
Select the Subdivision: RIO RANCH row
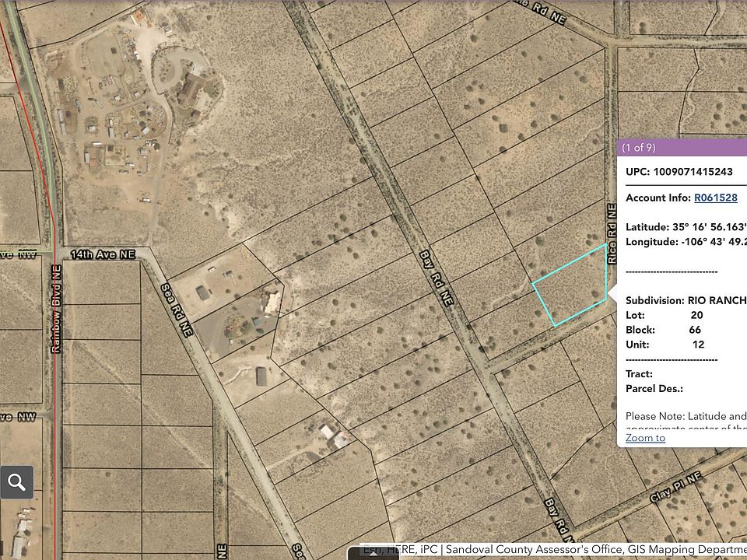(686, 300)
